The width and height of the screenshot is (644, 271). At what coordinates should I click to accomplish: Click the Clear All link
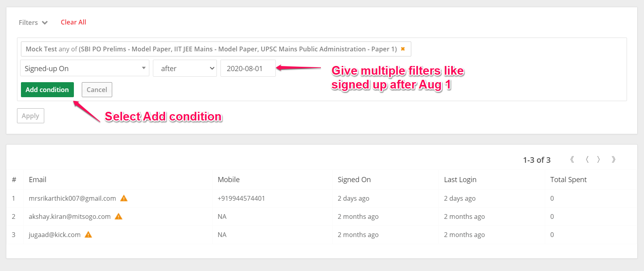[x=73, y=22]
